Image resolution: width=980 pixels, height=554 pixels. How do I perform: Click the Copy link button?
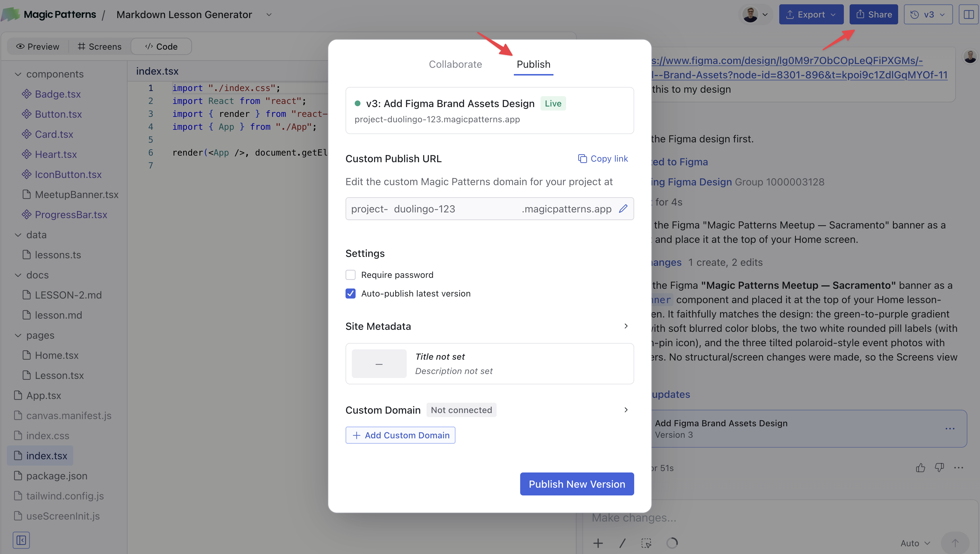tap(603, 159)
